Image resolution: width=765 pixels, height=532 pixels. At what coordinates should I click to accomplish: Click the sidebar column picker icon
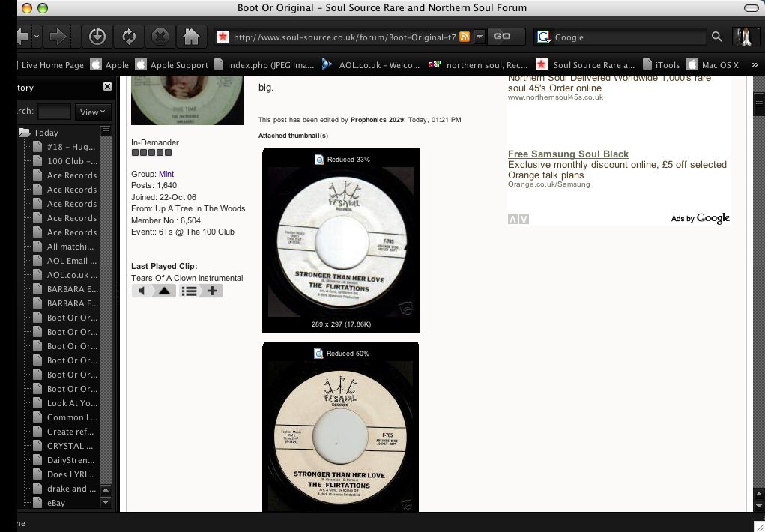point(106,130)
